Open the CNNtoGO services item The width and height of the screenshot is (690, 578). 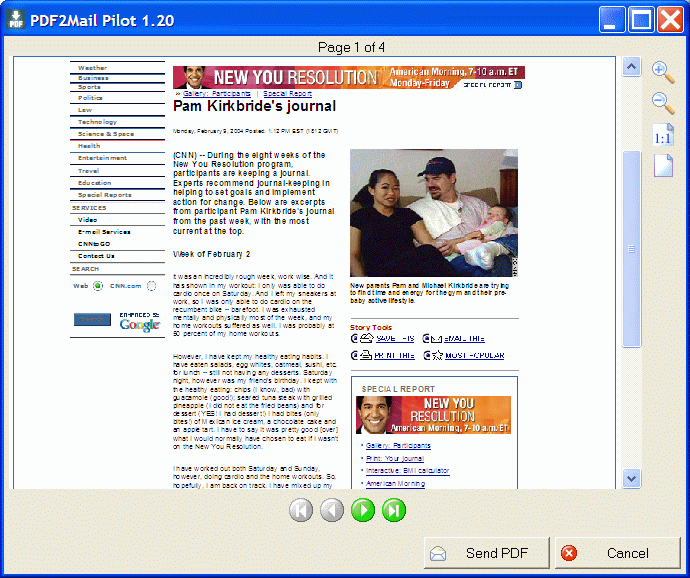pos(94,244)
